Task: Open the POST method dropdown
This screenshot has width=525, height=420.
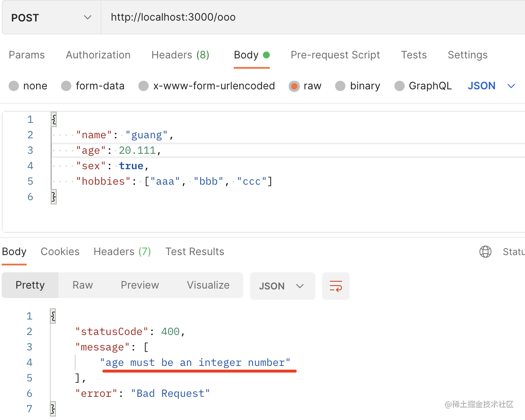Action: (x=52, y=18)
